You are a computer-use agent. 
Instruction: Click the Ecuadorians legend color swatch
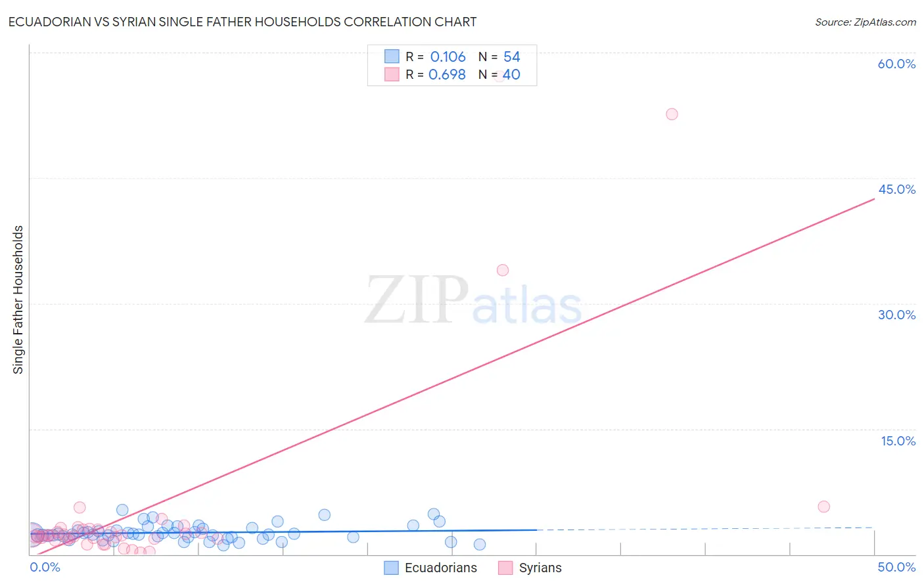click(391, 568)
